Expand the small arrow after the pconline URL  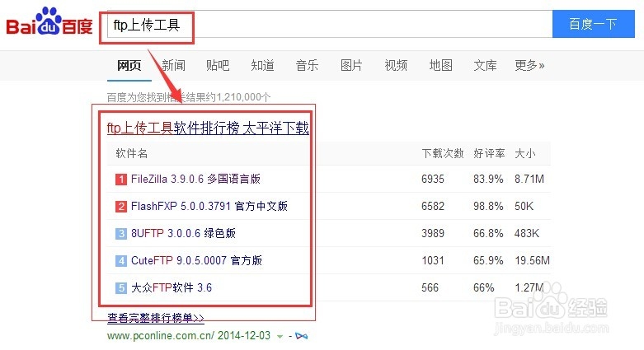[280, 337]
